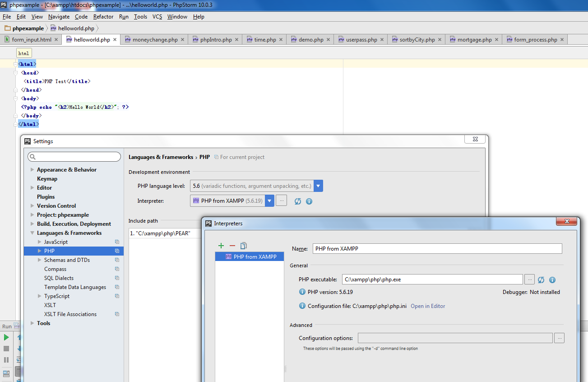Select the C:\xampp\php\PEAR include path entry
This screenshot has width=588, height=382.
pyautogui.click(x=165, y=234)
